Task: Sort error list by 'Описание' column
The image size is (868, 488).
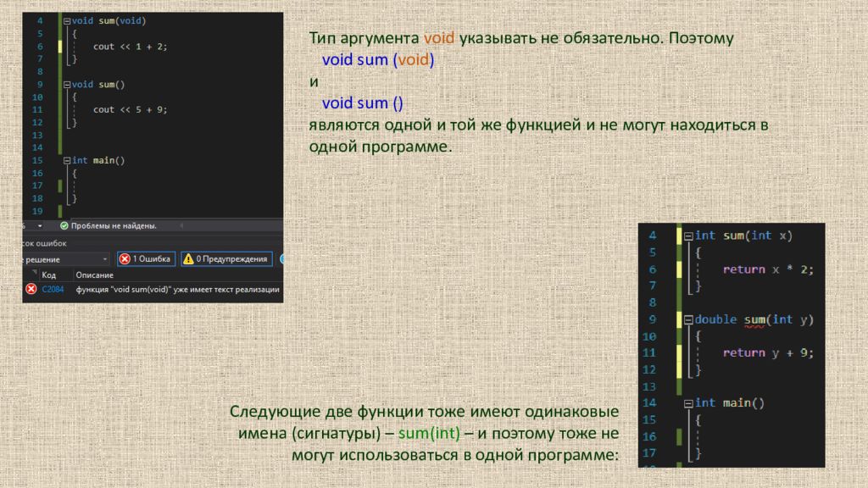Action: 93,275
